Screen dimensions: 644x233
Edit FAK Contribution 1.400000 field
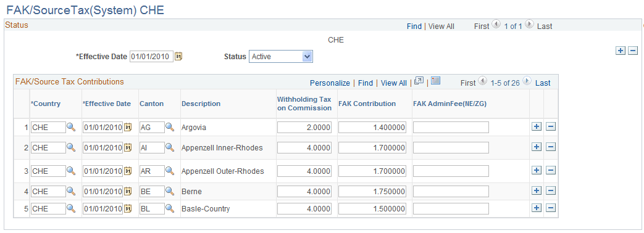click(x=372, y=128)
